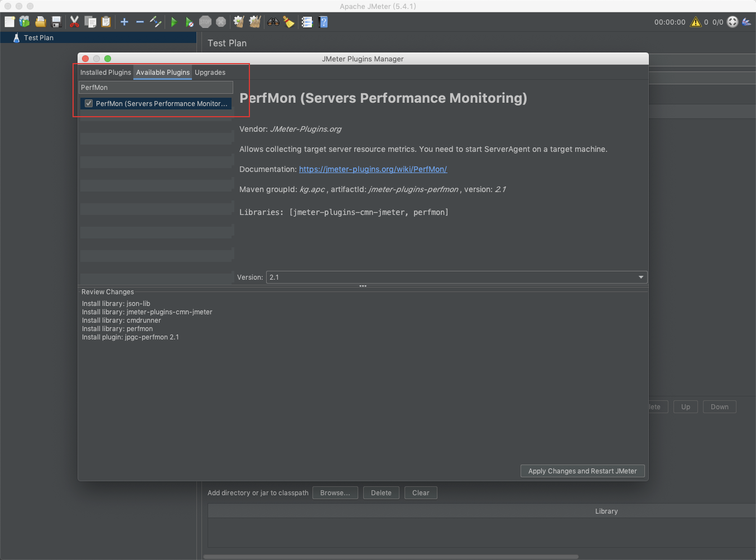The height and width of the screenshot is (560, 756).
Task: Click the Clear All double broom icon
Action: 255,22
